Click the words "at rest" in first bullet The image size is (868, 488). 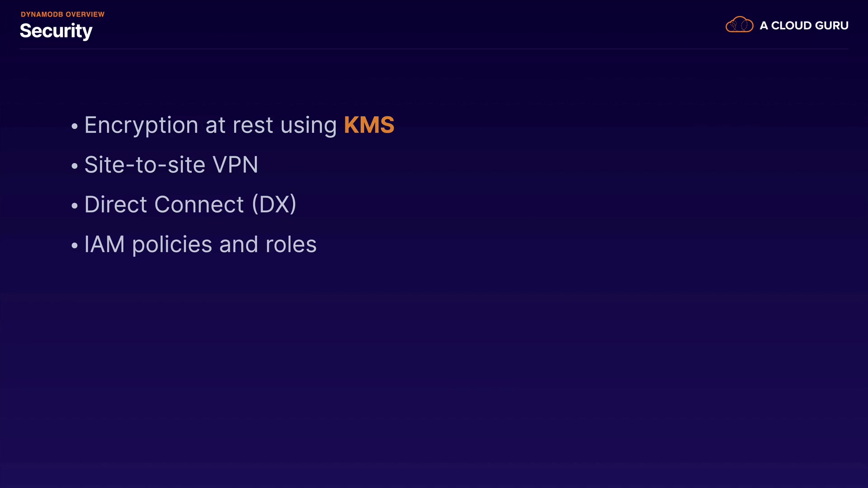[239, 125]
